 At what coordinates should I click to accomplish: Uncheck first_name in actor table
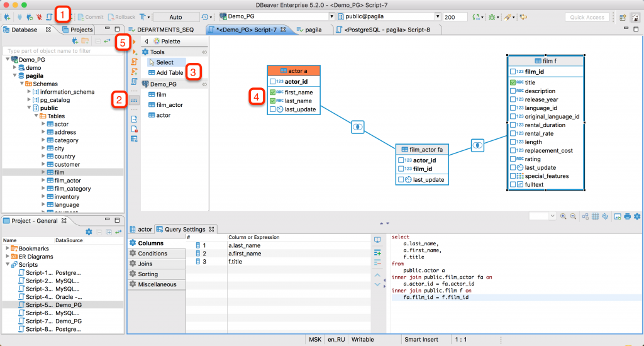[273, 92]
